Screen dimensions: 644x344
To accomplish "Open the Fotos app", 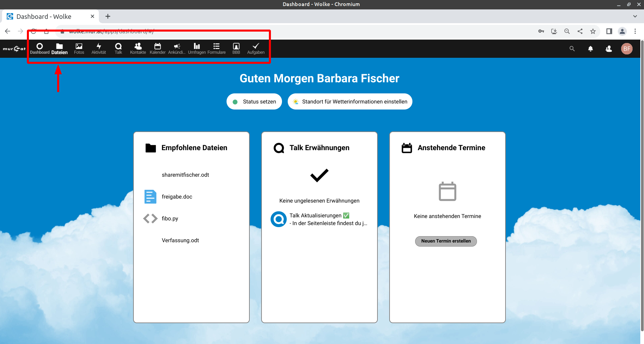I will point(79,48).
